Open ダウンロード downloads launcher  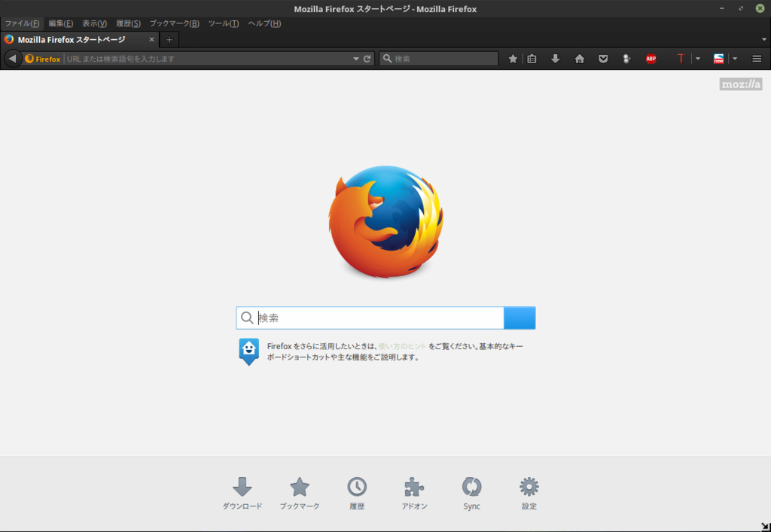(242, 494)
